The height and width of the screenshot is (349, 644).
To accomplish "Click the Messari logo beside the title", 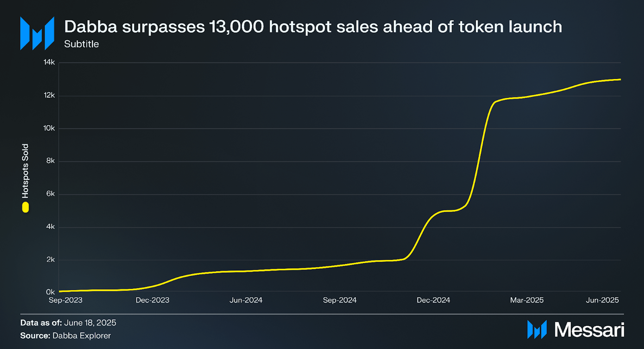I will (37, 33).
